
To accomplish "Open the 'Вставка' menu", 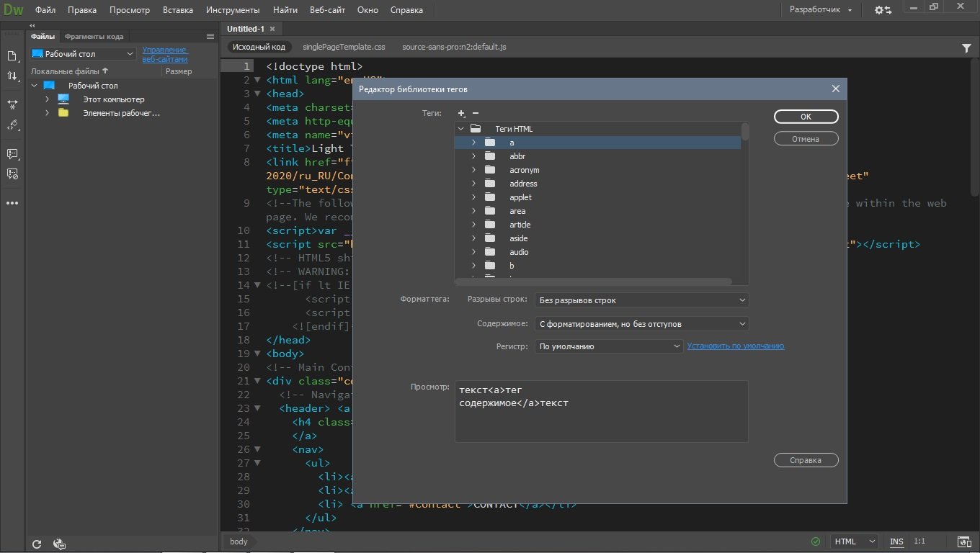I will [178, 10].
